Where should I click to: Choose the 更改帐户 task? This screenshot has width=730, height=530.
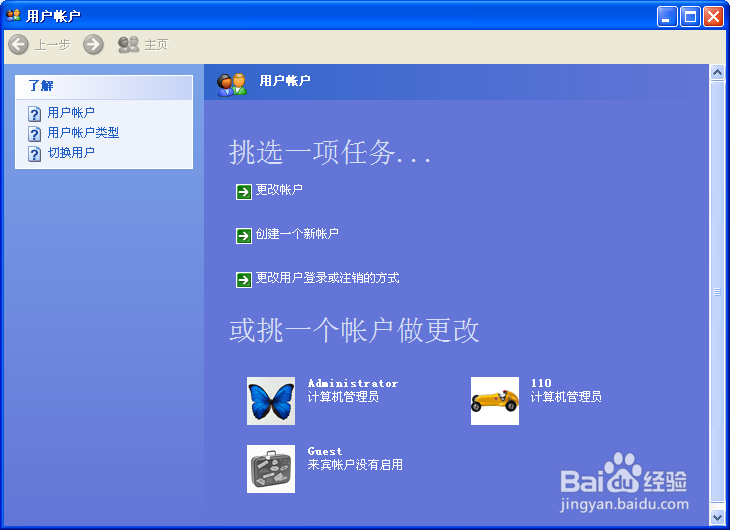279,190
